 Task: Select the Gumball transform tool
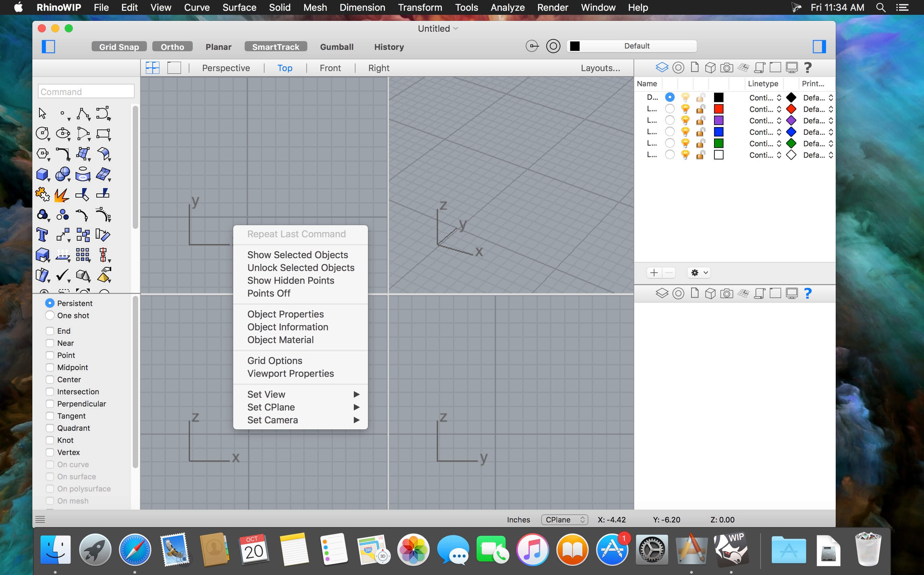(x=337, y=47)
